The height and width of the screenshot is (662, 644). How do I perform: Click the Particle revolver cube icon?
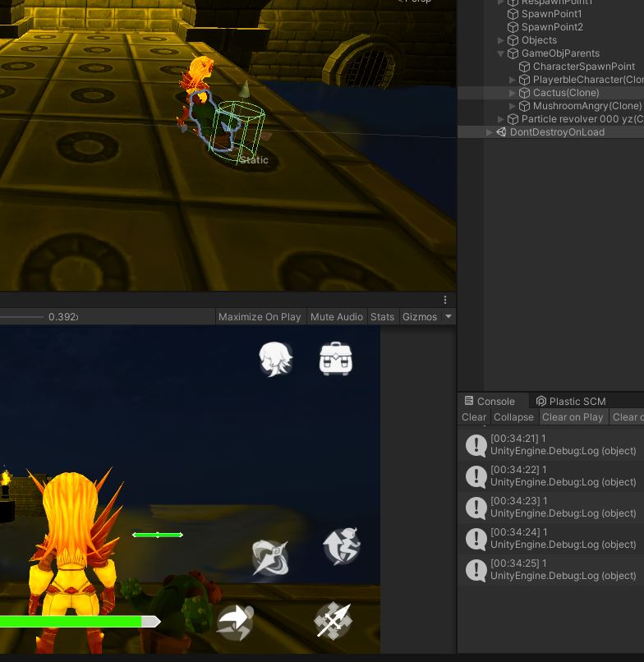513,118
